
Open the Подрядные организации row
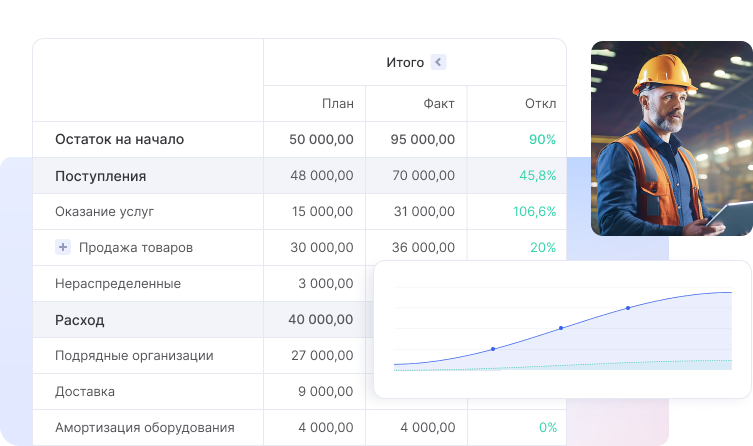pos(134,355)
